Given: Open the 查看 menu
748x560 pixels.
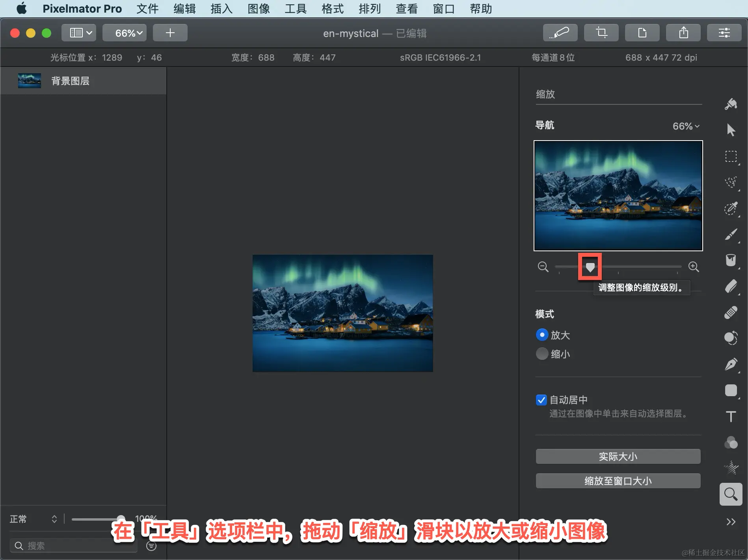Looking at the screenshot, I should click(x=407, y=9).
